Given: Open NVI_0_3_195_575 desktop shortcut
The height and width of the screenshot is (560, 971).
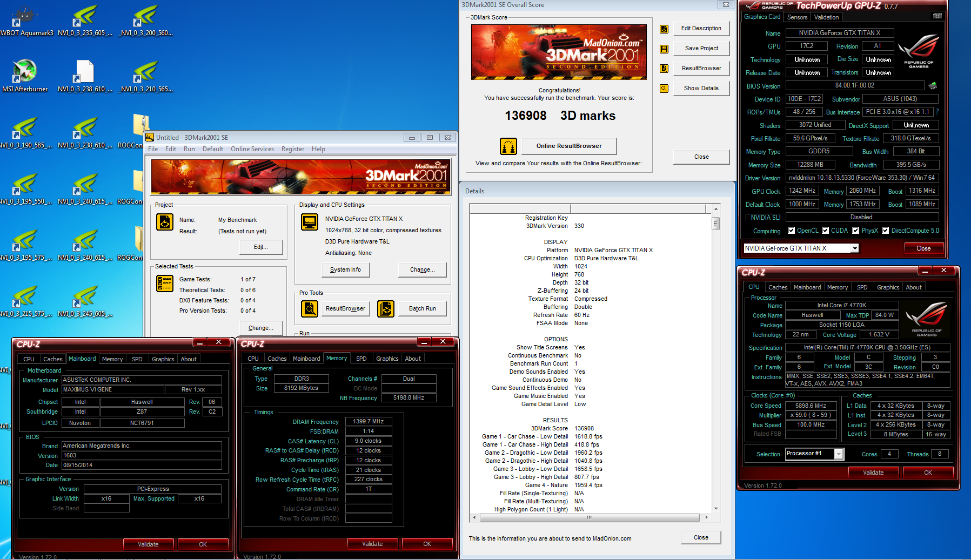Looking at the screenshot, I should [25, 245].
